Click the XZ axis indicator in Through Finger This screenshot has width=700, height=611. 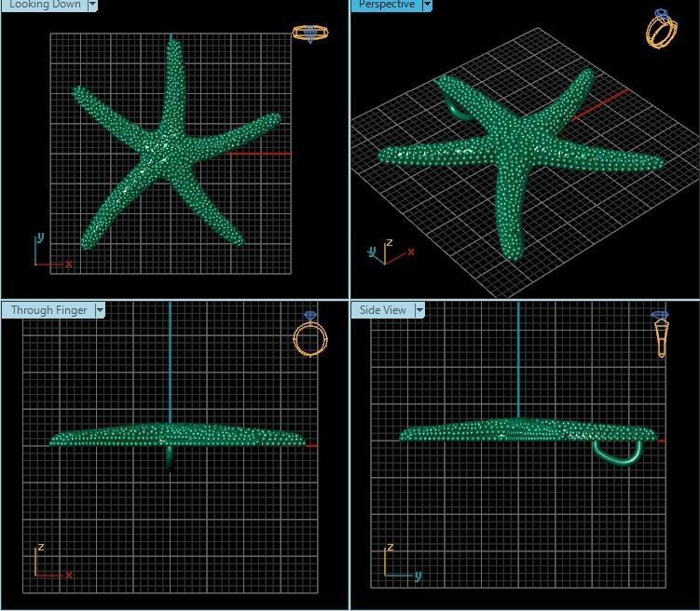(53, 562)
